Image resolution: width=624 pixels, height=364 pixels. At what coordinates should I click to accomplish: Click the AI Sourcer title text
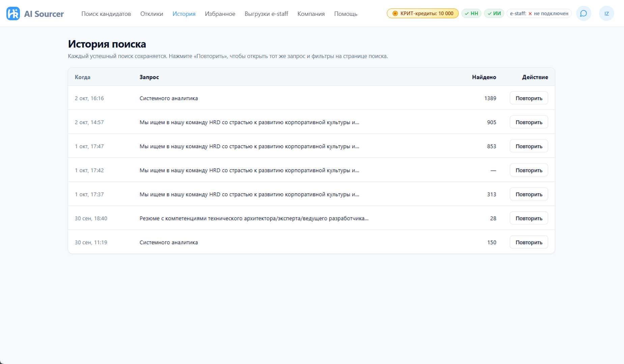(44, 14)
